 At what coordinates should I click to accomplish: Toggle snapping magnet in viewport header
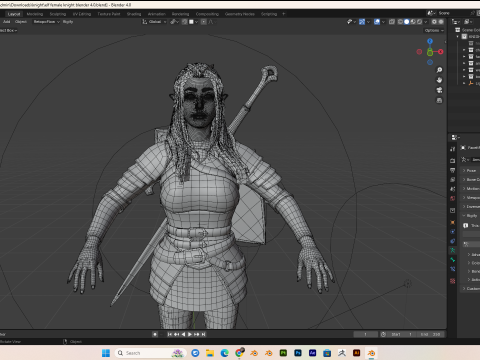coord(184,22)
